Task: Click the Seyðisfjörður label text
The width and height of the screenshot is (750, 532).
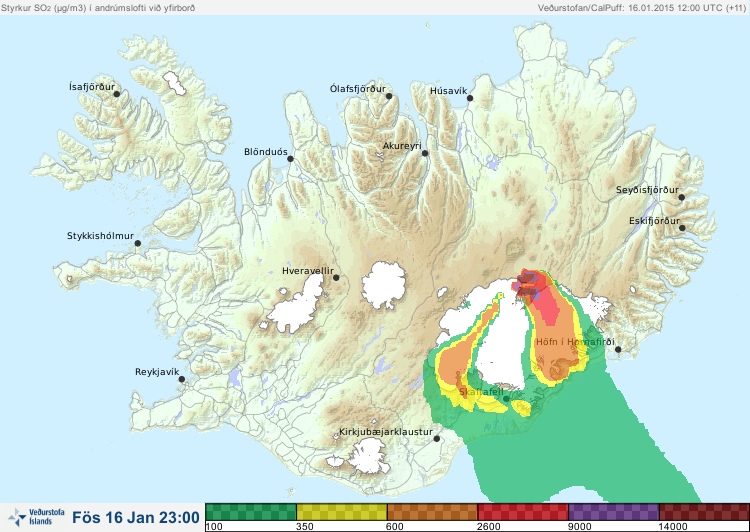Action: [x=647, y=190]
